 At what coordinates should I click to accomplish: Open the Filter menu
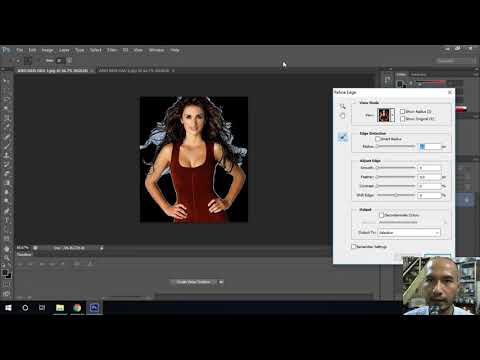(112, 50)
